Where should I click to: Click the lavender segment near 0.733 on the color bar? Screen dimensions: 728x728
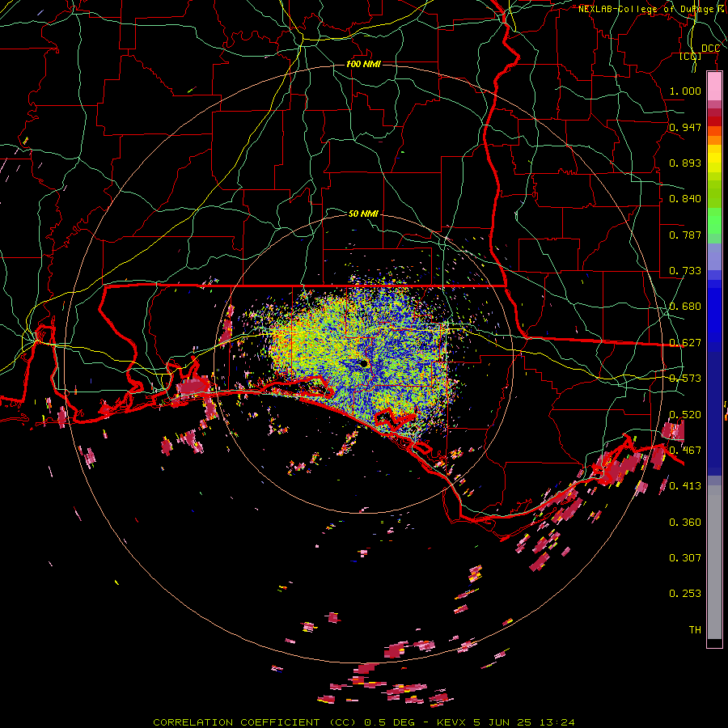(x=714, y=256)
